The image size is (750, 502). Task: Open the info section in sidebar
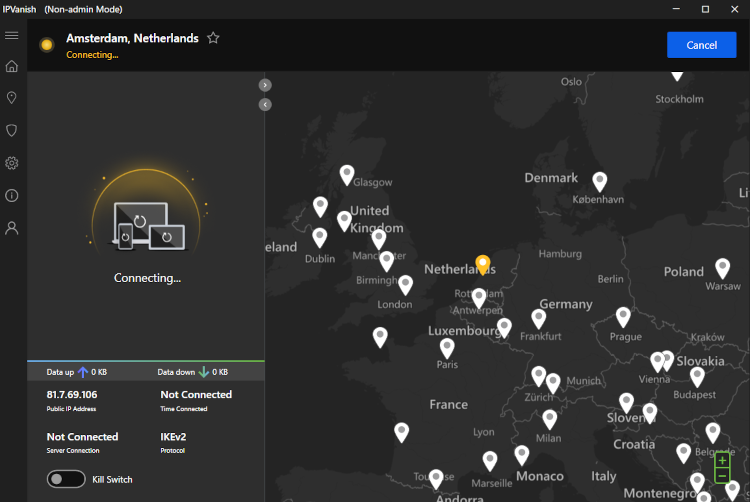(11, 196)
